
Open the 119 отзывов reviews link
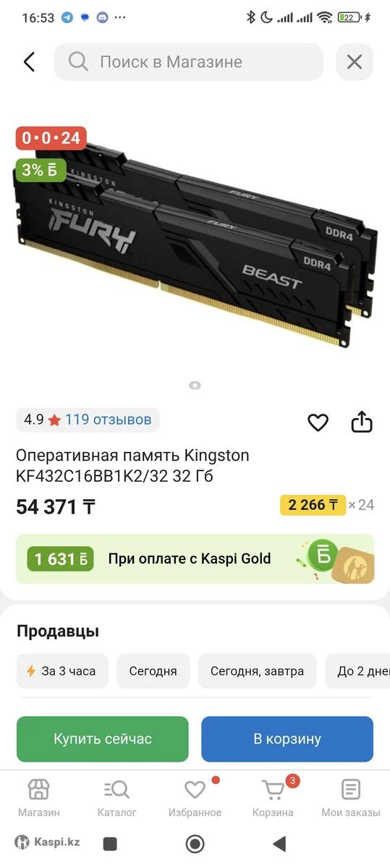109,420
